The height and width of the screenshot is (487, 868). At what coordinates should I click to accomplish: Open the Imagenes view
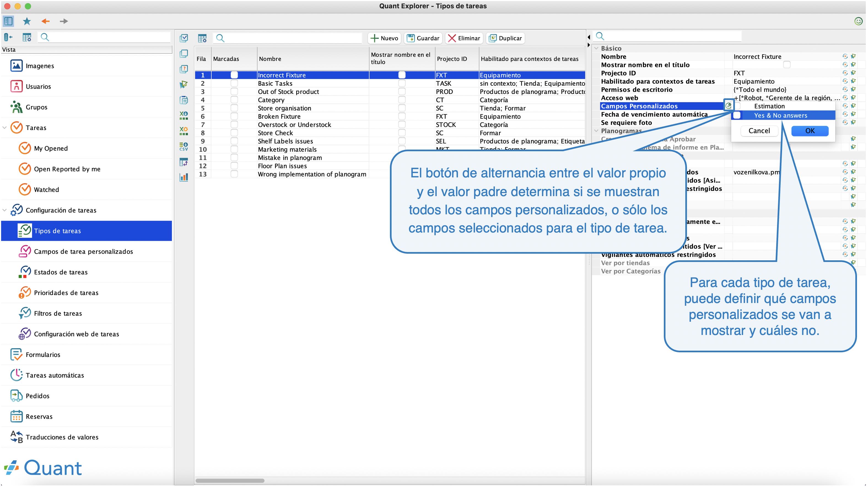pyautogui.click(x=86, y=66)
